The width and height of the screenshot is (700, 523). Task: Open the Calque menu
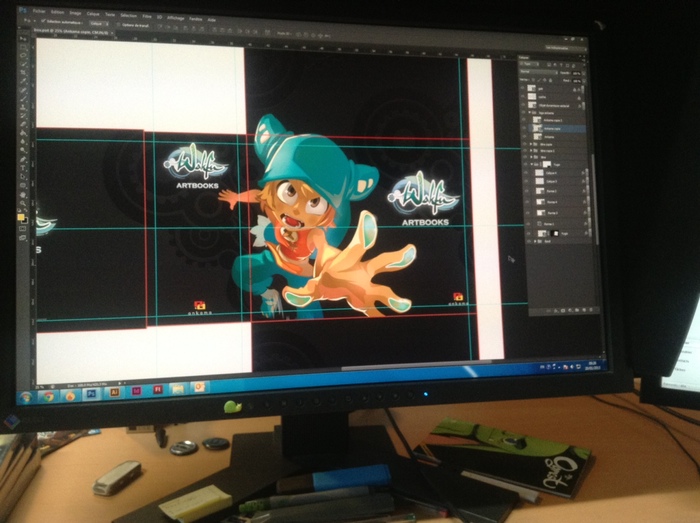tap(93, 14)
